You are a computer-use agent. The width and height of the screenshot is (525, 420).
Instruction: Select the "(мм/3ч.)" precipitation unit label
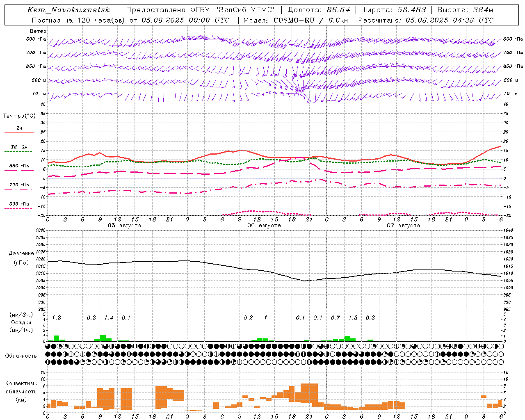[x=21, y=315]
